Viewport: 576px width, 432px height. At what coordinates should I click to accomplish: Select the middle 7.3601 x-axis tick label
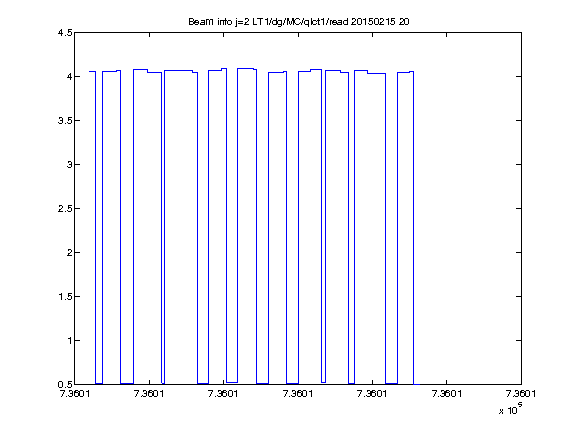[298, 394]
